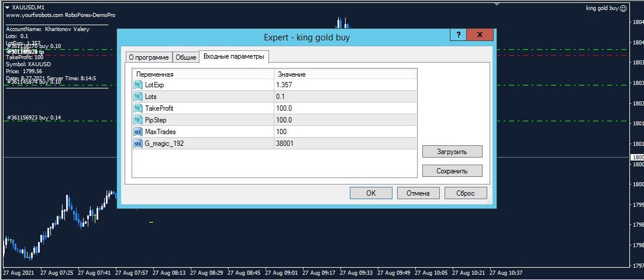Click the Price: 1799.56 text on chart
Viewport: 644px width, 280px height.
24,71
